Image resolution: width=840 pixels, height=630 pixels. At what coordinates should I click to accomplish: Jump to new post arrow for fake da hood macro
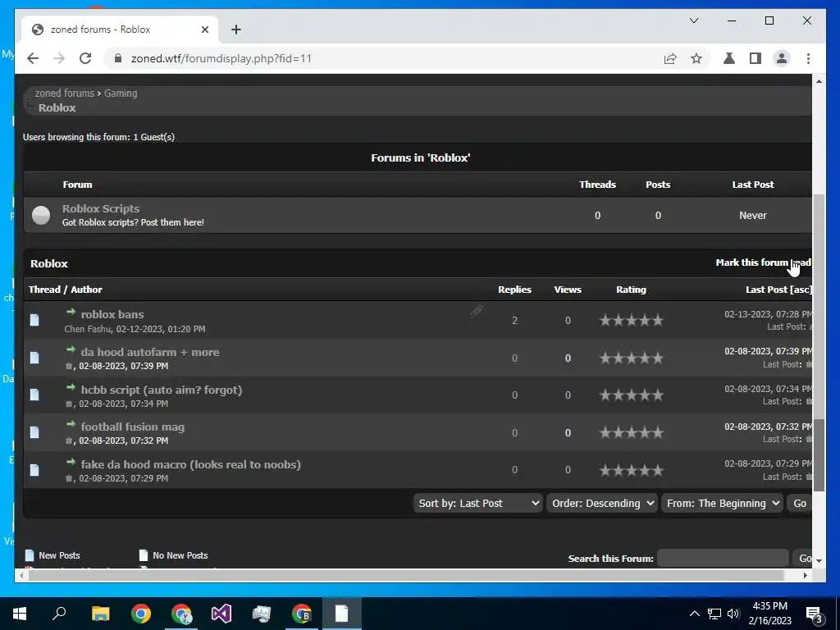pos(71,461)
